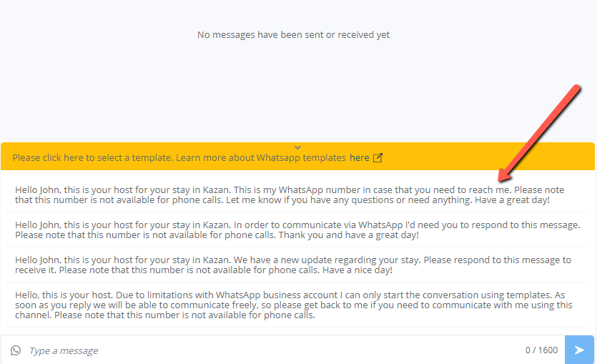Screen dimensions: 597x364
Task: Choose the template asking to respond via WhatsApp
Action: [x=297, y=230]
